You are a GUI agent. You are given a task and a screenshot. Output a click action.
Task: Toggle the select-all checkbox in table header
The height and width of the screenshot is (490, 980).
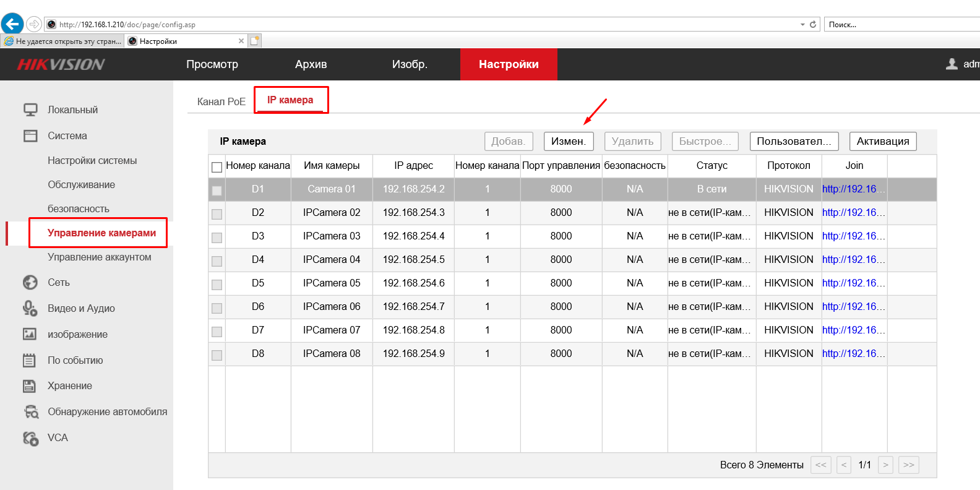217,167
